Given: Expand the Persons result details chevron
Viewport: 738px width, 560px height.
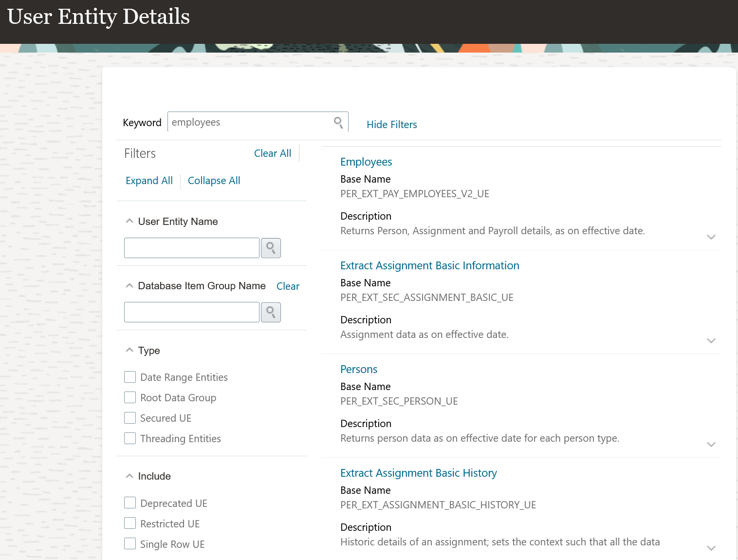Looking at the screenshot, I should click(711, 445).
